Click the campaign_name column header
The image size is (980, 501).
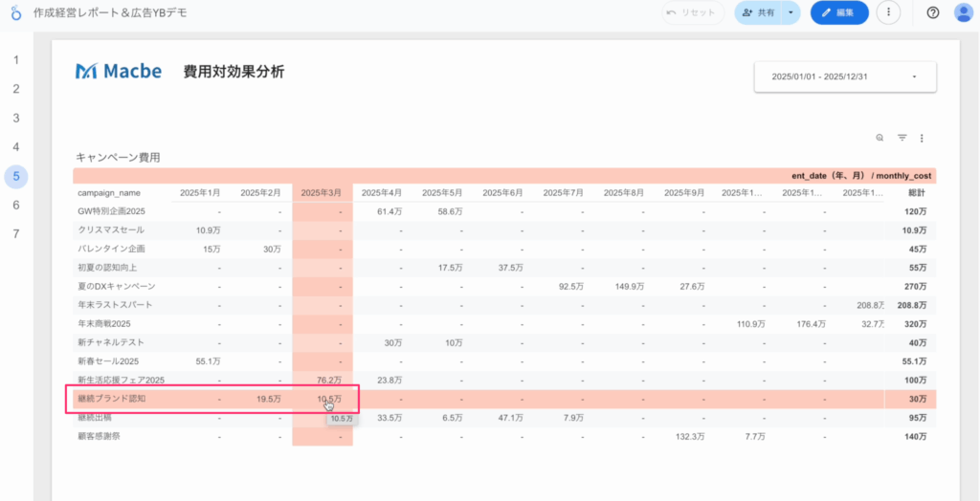point(110,193)
